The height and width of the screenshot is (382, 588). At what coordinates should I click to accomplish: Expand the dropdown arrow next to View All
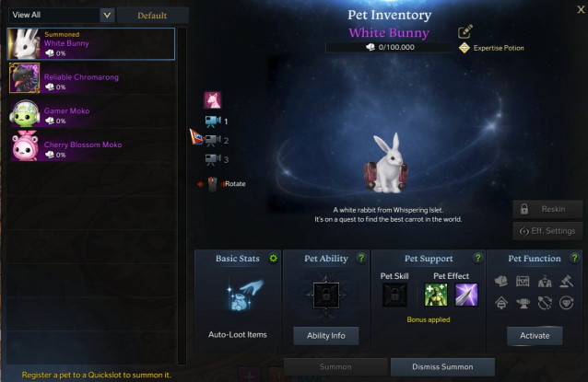(x=107, y=16)
